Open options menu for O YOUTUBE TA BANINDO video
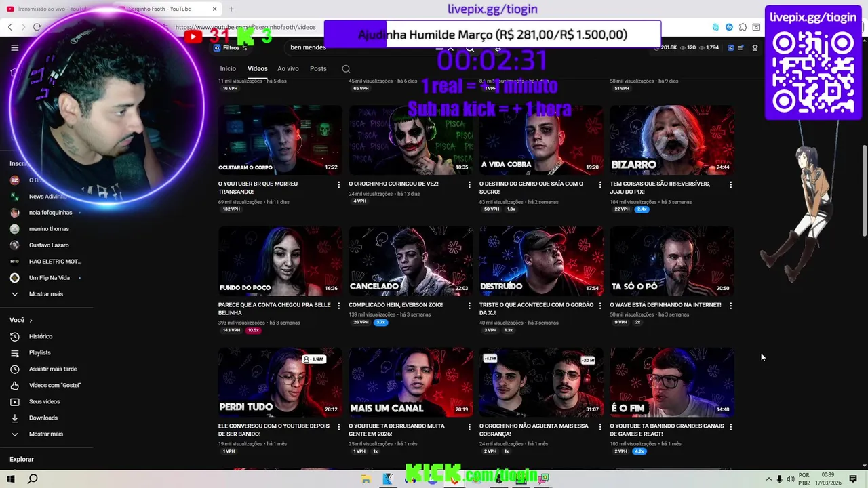Viewport: 868px width, 488px height. point(730,427)
